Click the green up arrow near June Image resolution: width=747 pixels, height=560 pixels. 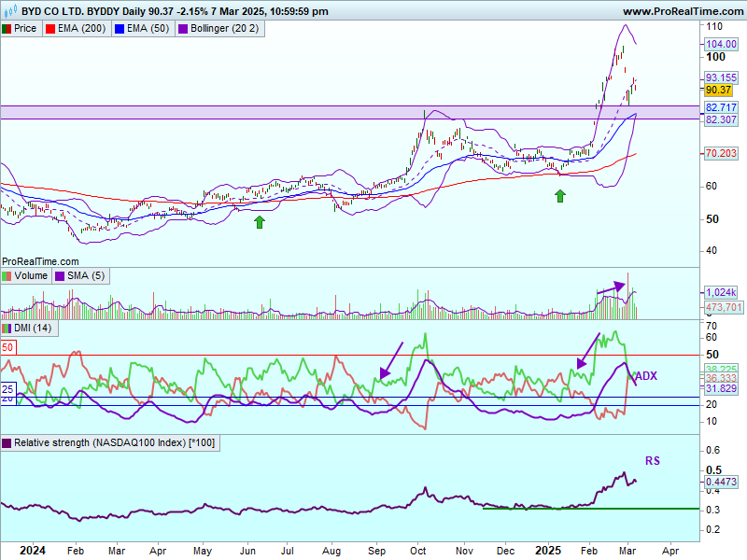[260, 221]
